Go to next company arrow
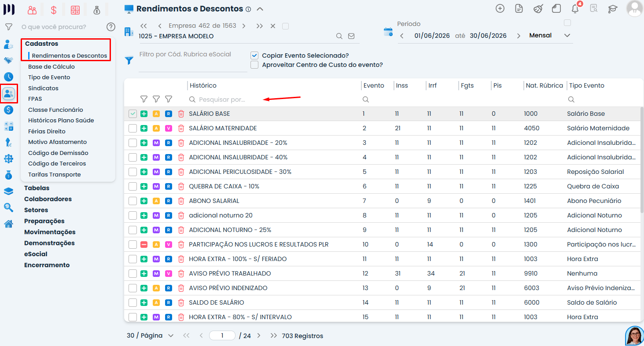This screenshot has width=644, height=346. pos(244,26)
